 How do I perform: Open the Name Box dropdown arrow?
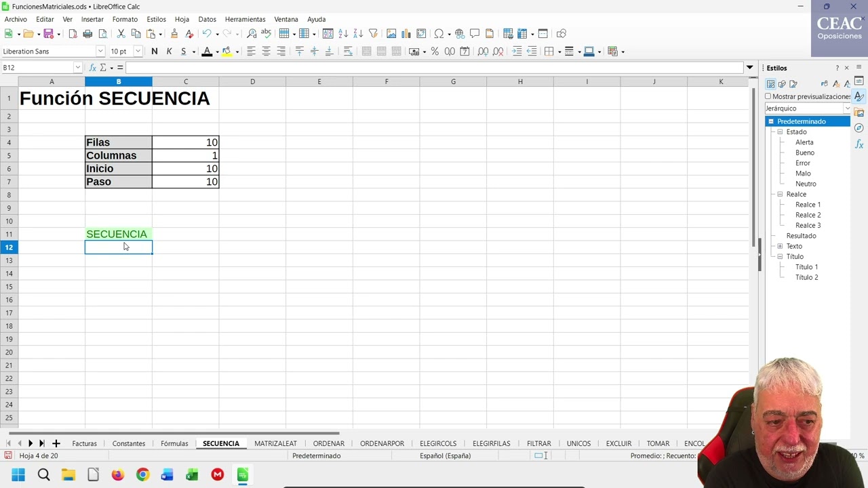coord(78,67)
